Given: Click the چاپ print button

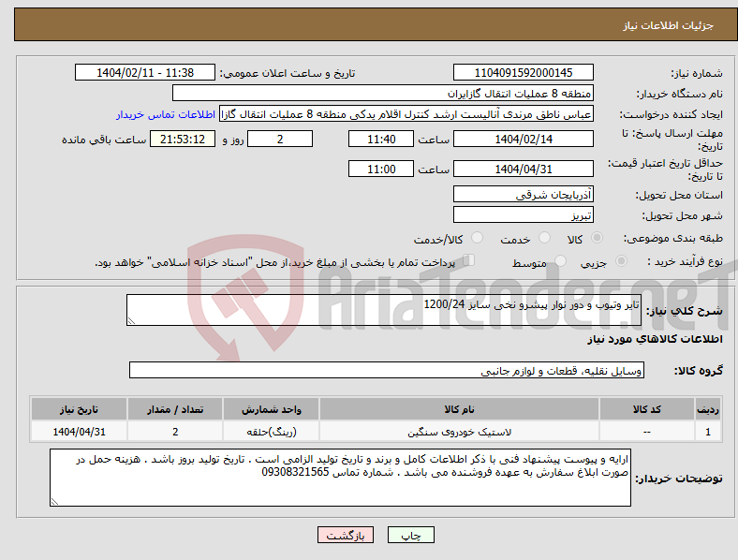Looking at the screenshot, I should coord(411,535).
